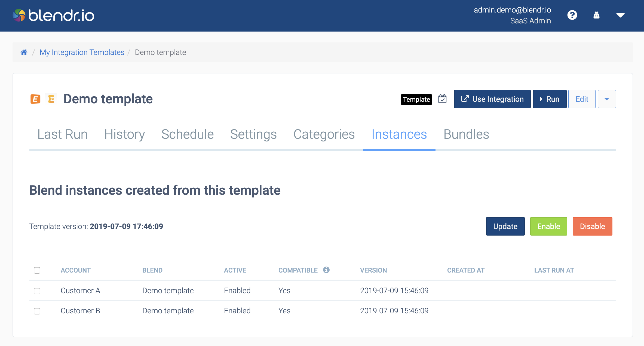
Task: Expand the top-right account dropdown arrow
Action: 620,15
